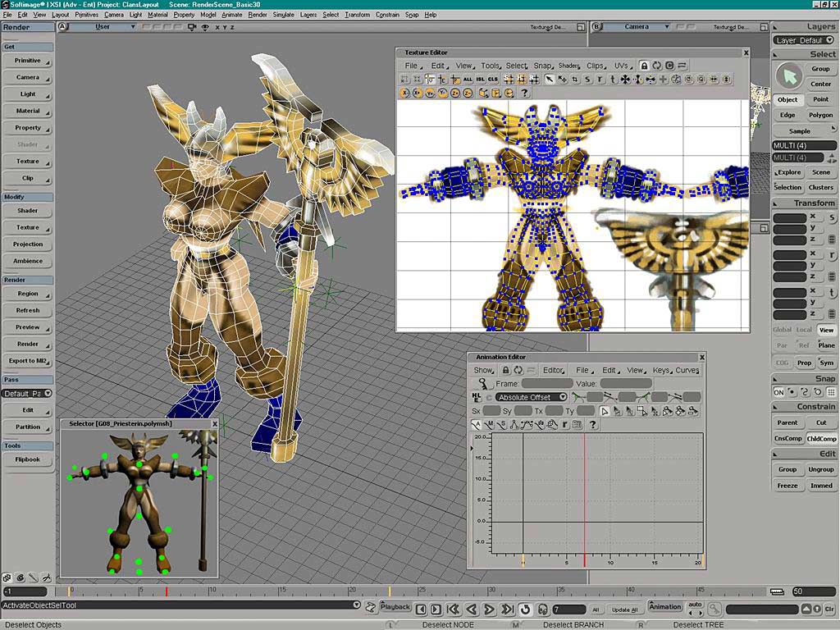This screenshot has width=840, height=630.
Task: Open the Animate menu in the menu bar
Action: click(232, 15)
